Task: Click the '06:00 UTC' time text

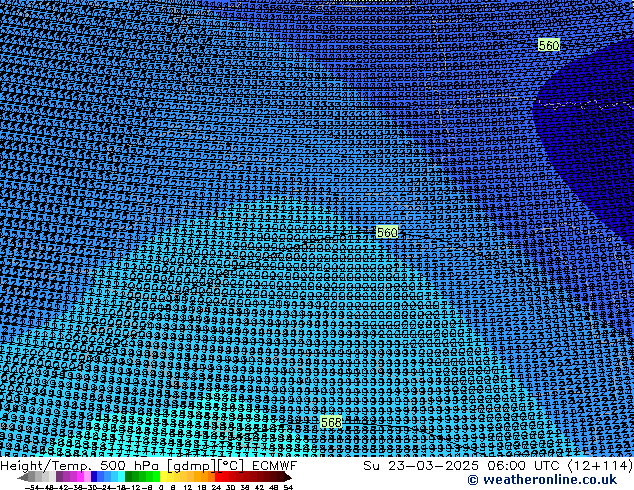Action: pos(523,465)
